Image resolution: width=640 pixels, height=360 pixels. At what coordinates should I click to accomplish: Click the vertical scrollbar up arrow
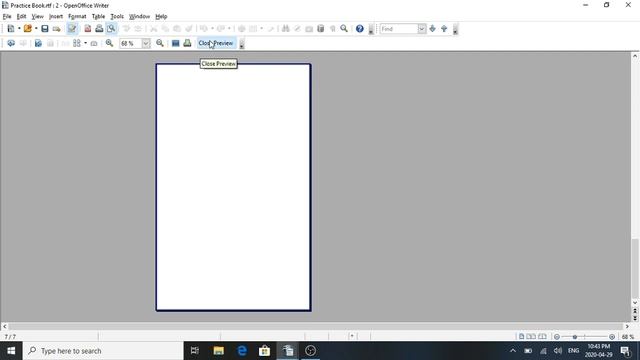[x=635, y=56]
